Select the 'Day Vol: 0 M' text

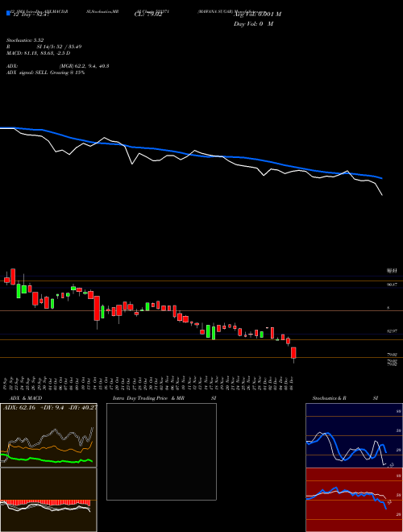pos(253,24)
